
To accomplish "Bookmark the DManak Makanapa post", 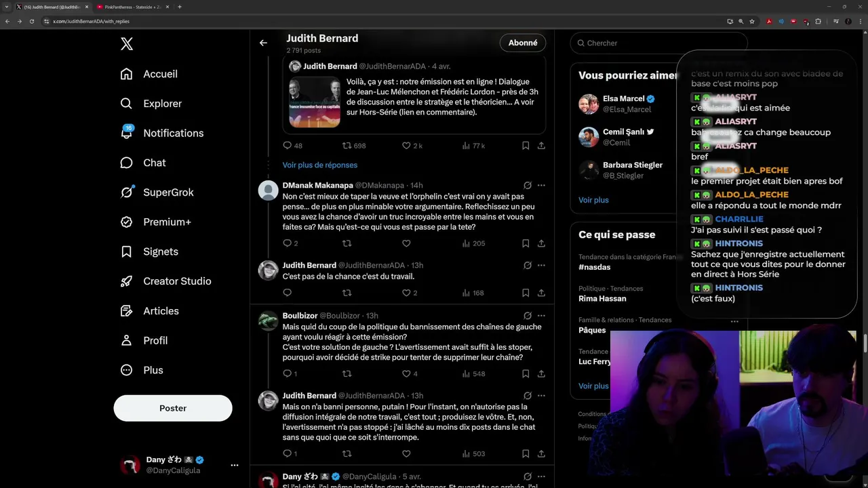I will pos(526,243).
